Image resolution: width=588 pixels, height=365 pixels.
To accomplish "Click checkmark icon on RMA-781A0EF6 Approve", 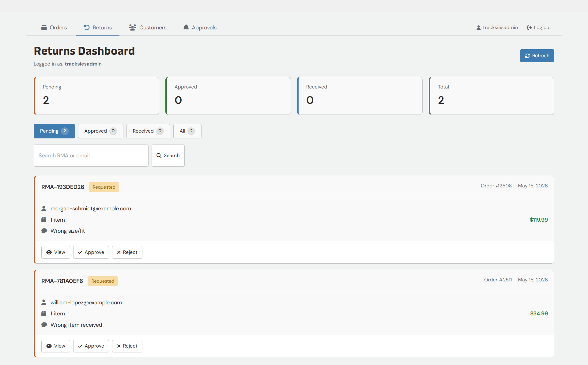I will tap(80, 346).
